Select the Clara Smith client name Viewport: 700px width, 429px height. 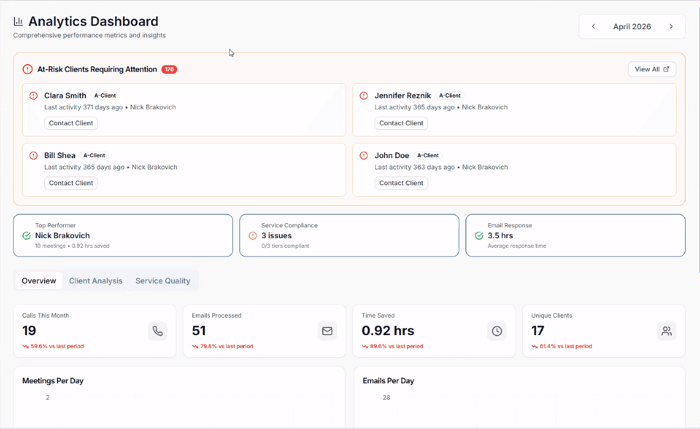click(65, 96)
